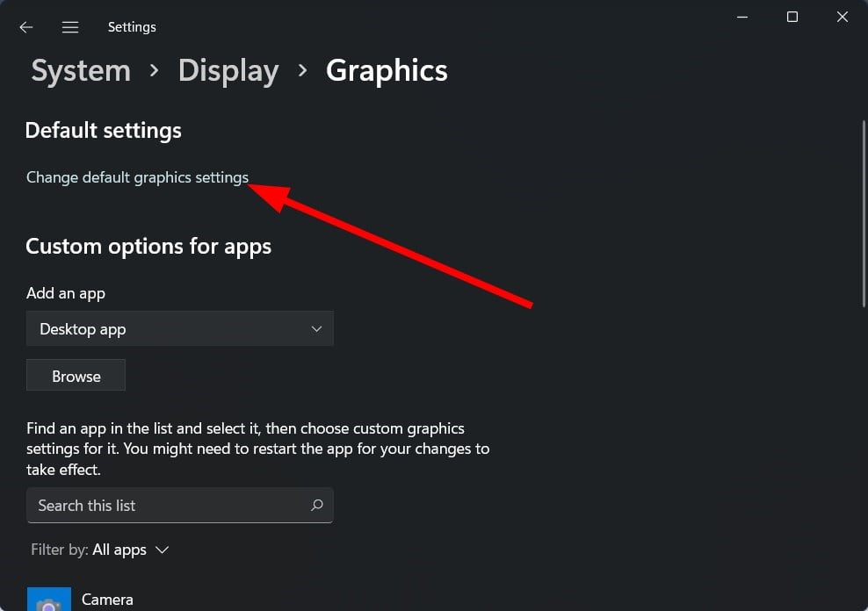Close the Settings window
The image size is (868, 611).
[x=842, y=18]
